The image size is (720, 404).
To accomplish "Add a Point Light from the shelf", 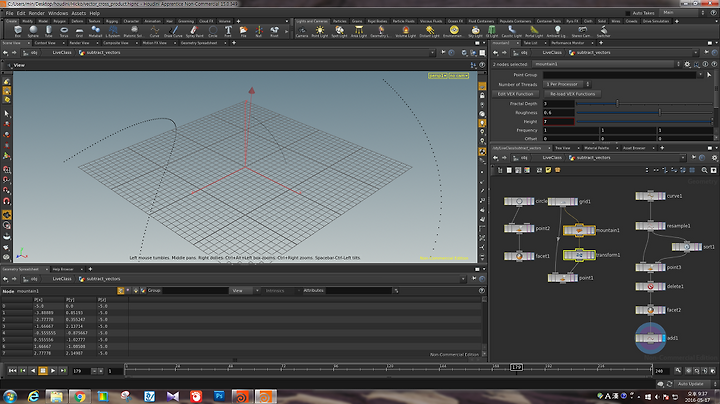I will click(320, 31).
